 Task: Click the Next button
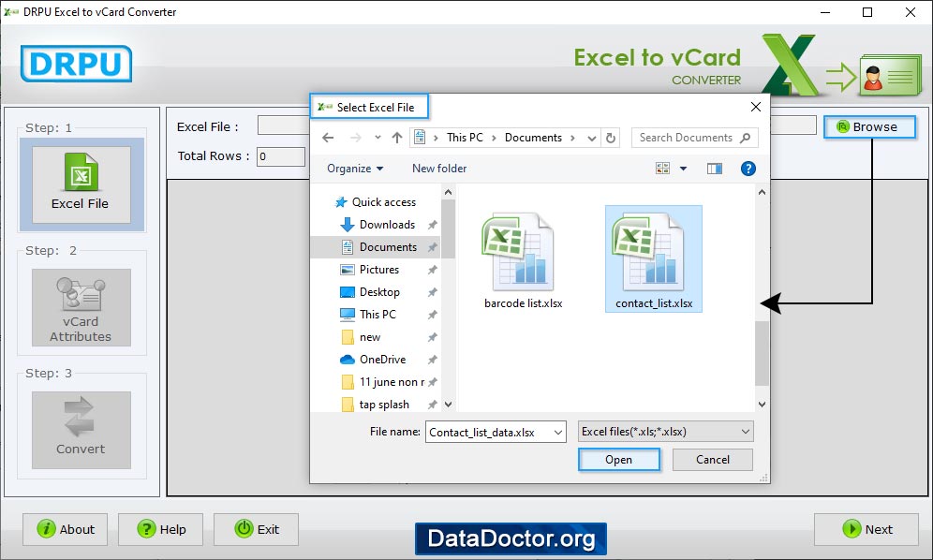[x=866, y=529]
